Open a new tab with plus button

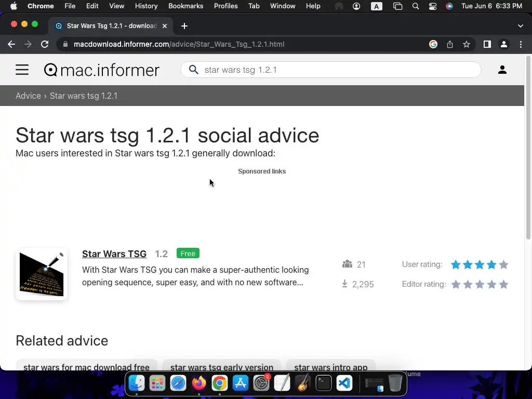(x=184, y=26)
